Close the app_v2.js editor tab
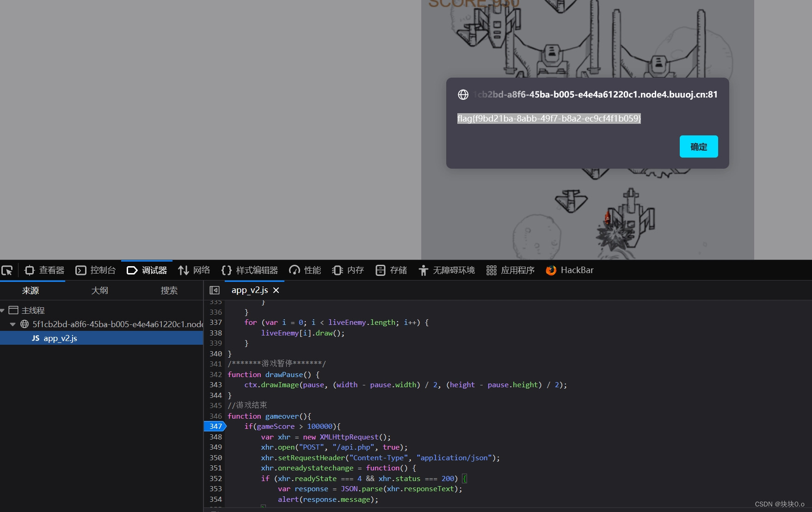Image resolution: width=812 pixels, height=512 pixels. point(276,290)
